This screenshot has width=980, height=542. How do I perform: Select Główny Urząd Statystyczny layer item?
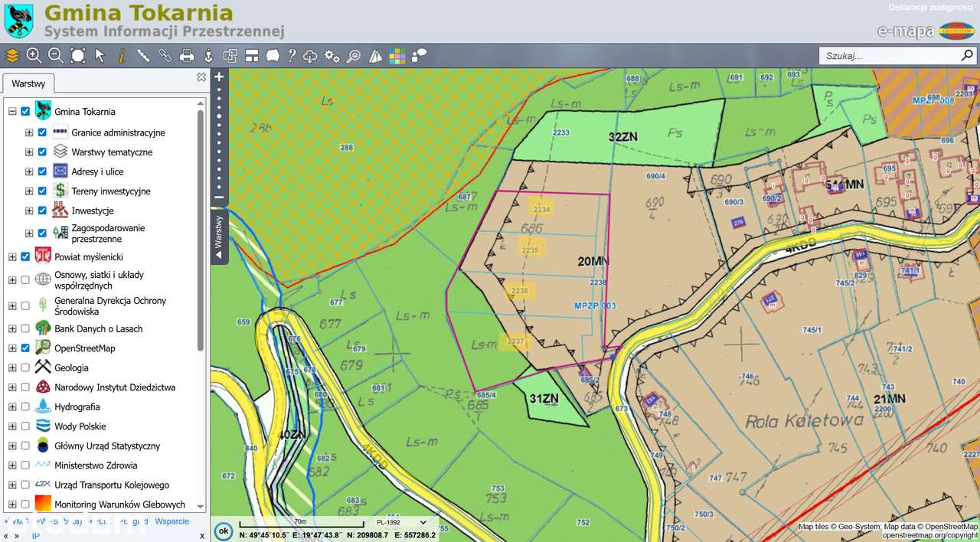click(107, 446)
